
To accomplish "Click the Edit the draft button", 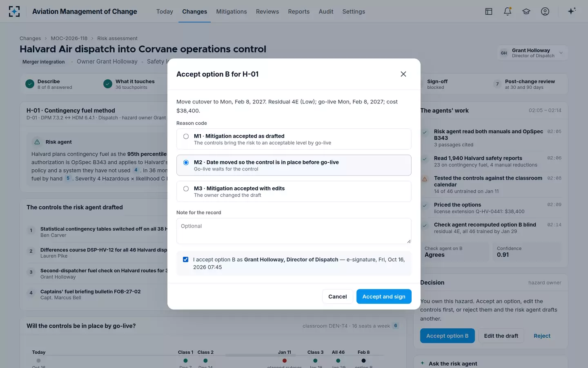I will tap(501, 336).
